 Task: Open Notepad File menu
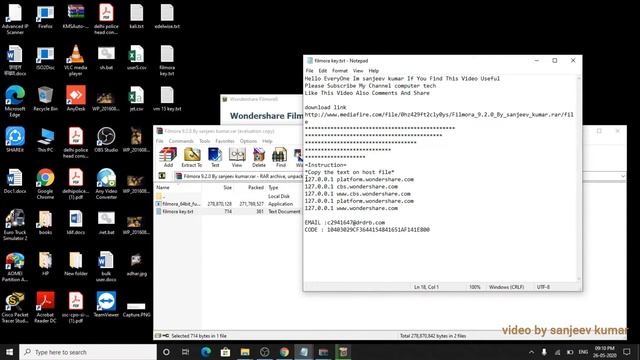pos(309,71)
